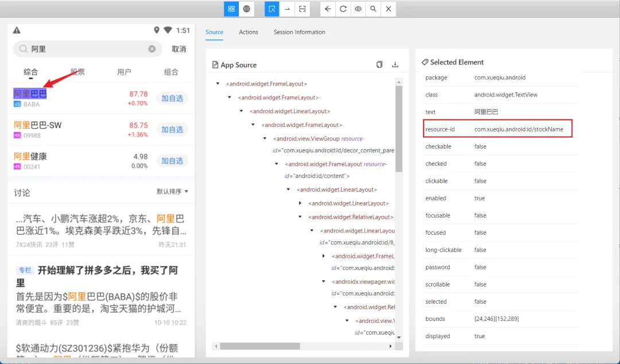
Task: Collapse the android.widget.RelativeLayout node
Action: coord(300,217)
